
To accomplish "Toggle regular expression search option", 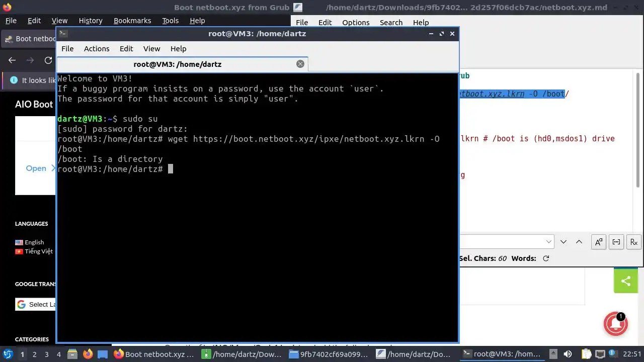I will click(x=633, y=242).
